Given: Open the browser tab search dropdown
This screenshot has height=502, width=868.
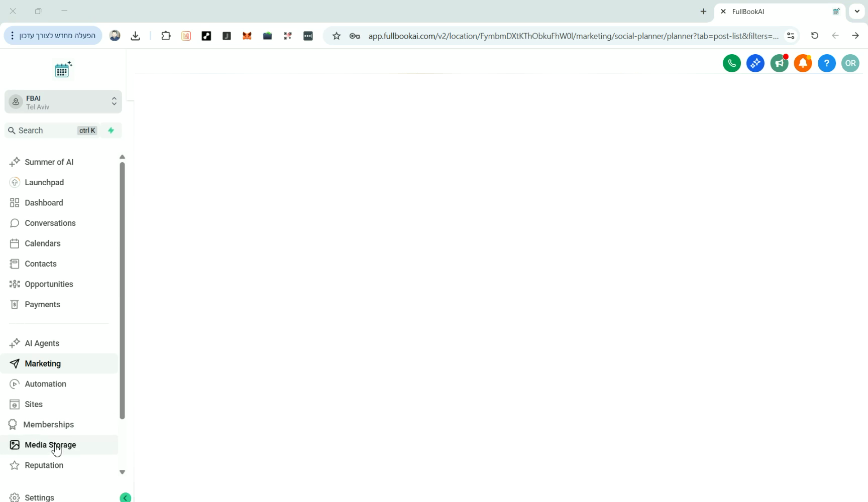Looking at the screenshot, I should click(x=857, y=11).
